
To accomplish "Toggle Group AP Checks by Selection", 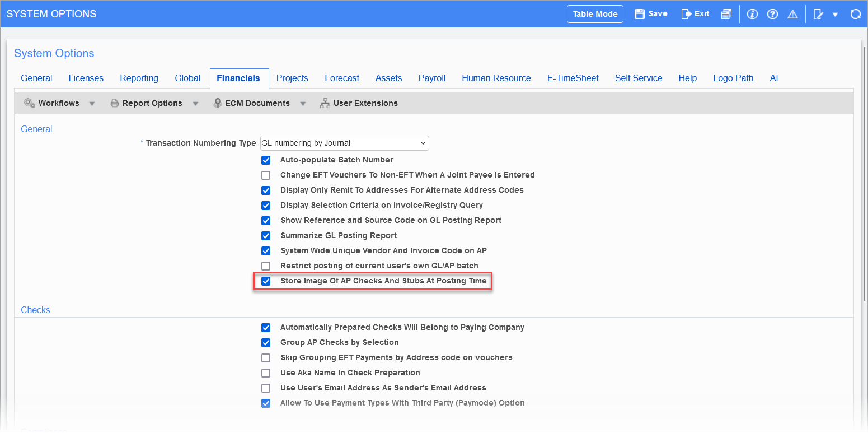I will (266, 343).
